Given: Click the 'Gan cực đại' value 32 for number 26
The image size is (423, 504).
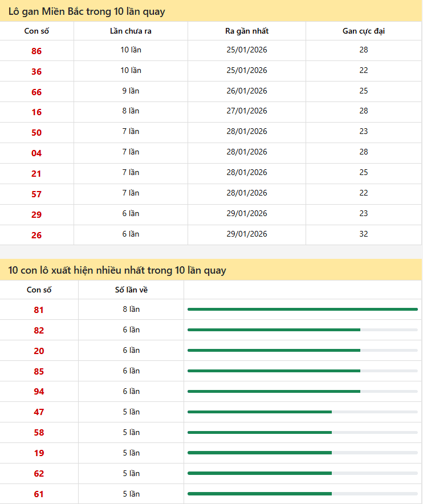Looking at the screenshot, I should [x=364, y=234].
